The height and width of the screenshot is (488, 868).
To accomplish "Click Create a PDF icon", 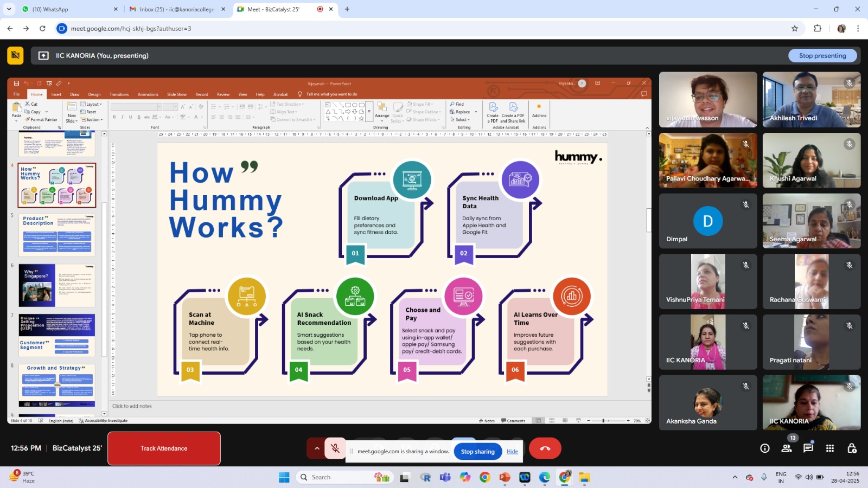I will coord(493,112).
